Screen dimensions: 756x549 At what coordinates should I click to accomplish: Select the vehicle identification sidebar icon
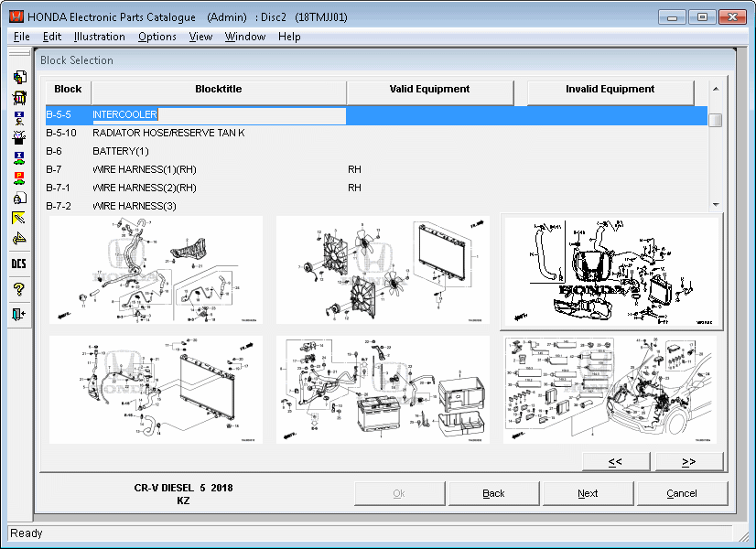tap(19, 118)
